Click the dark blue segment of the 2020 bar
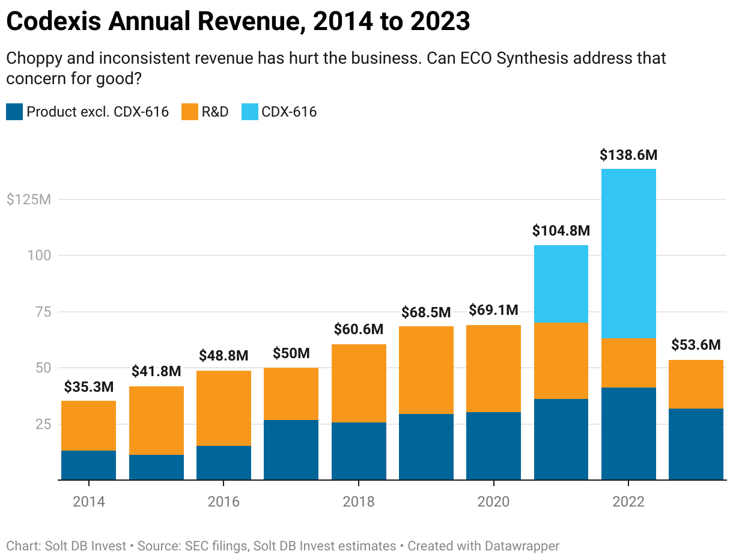 coord(493,446)
